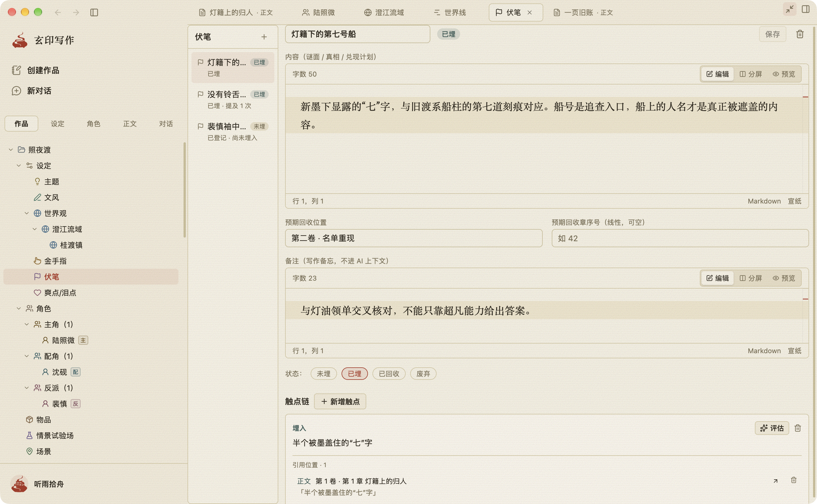Switch content editor to 分屏 mode
The height and width of the screenshot is (504, 817).
click(x=751, y=74)
